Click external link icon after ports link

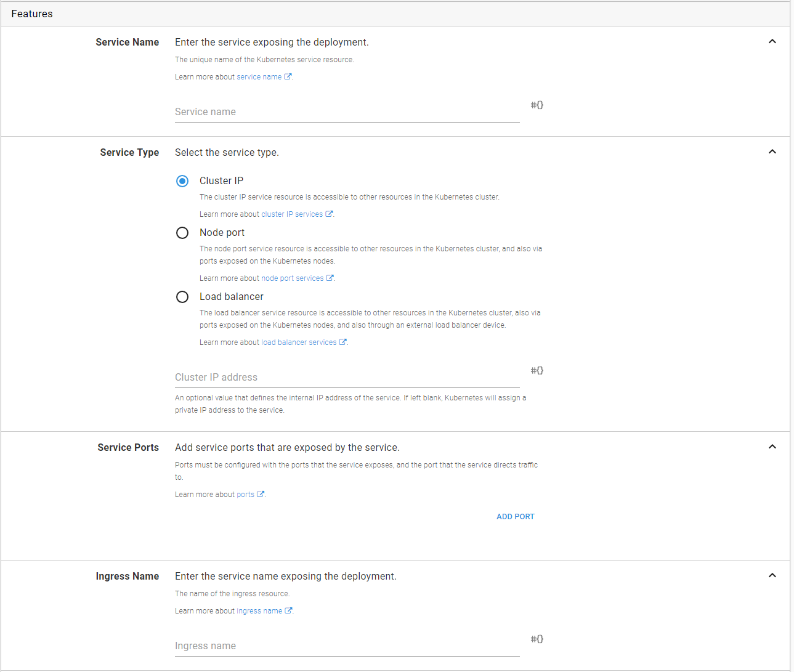tap(261, 495)
